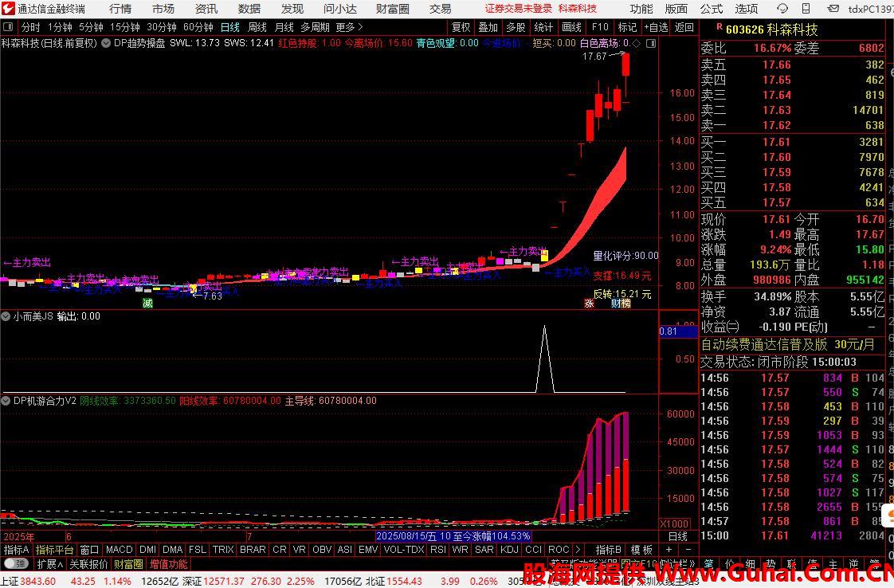The image size is (894, 588).
Task: Click the F10 company info button
Action: tap(600, 27)
